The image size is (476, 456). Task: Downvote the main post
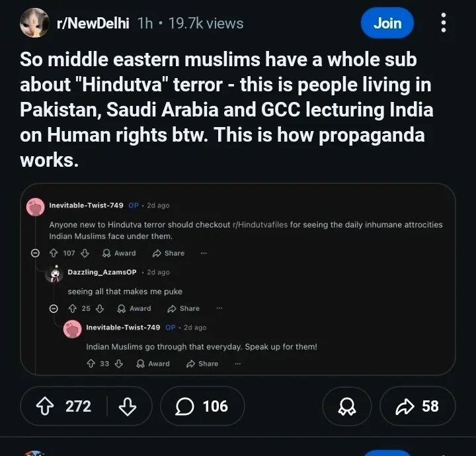127,406
